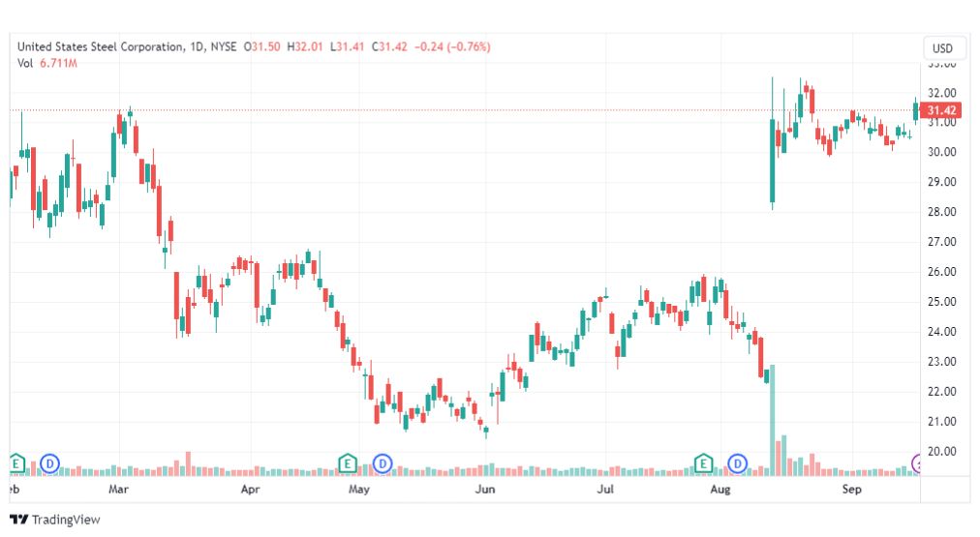Click the 26.00 price axis label
This screenshot has width=980, height=537.
pyautogui.click(x=942, y=272)
